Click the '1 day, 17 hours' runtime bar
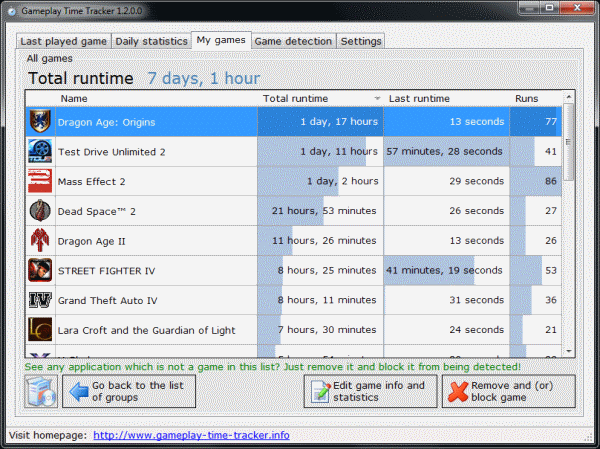This screenshot has width=600, height=449. point(320,122)
